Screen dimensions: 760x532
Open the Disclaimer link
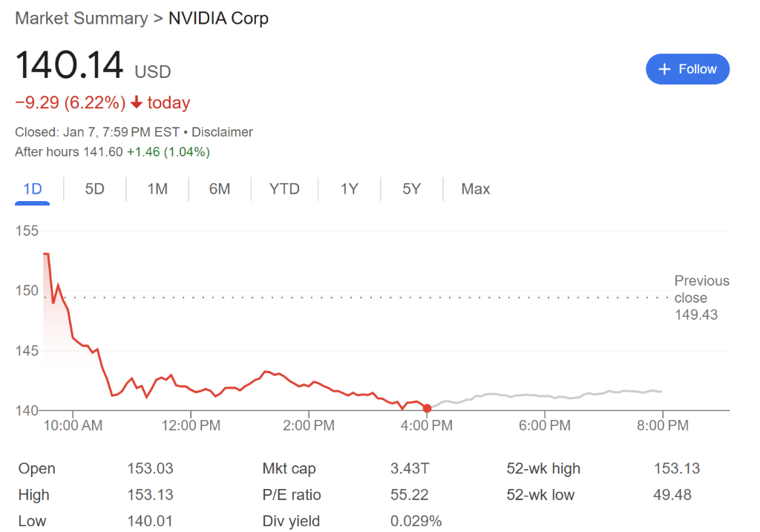coord(222,132)
